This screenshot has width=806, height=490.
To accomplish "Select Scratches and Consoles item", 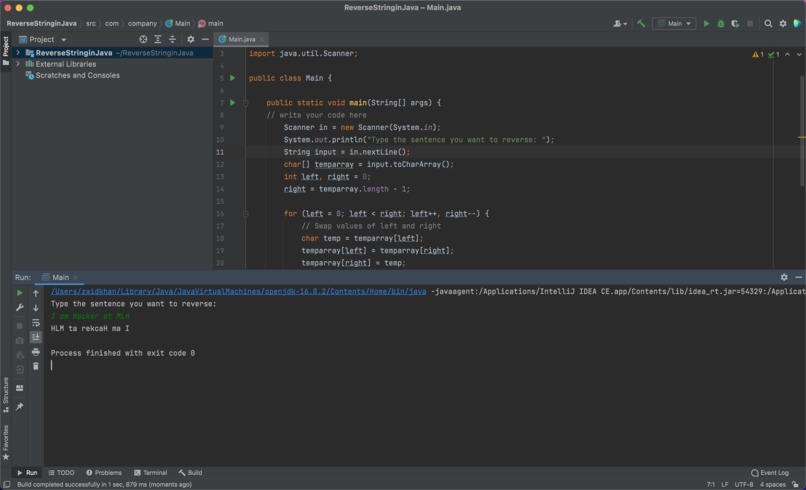I will pos(72,75).
